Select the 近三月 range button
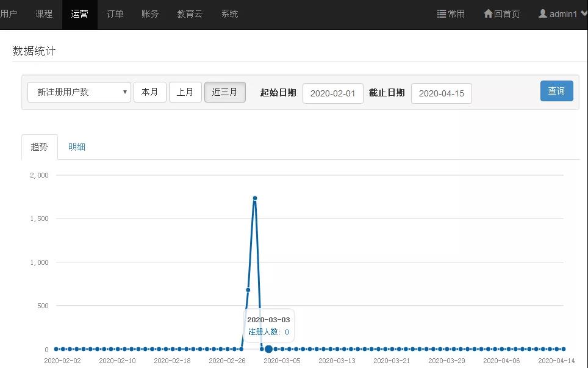 [x=225, y=92]
